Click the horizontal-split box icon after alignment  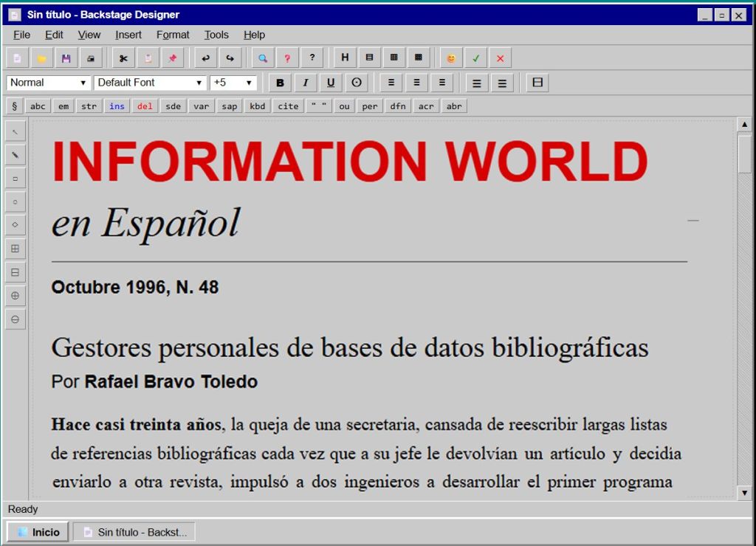click(537, 83)
